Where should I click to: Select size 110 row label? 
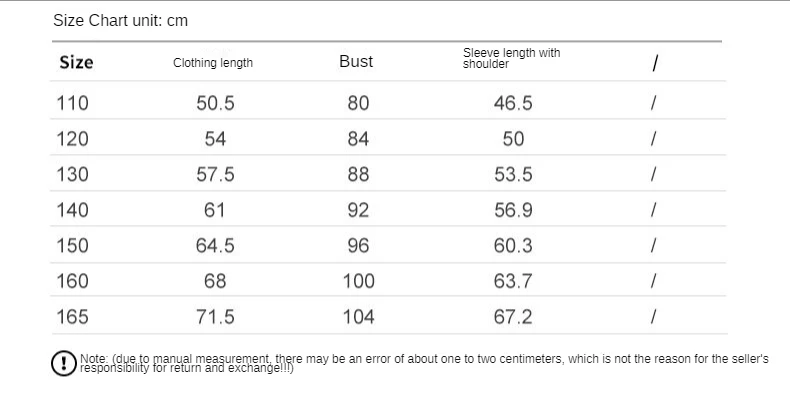73,103
